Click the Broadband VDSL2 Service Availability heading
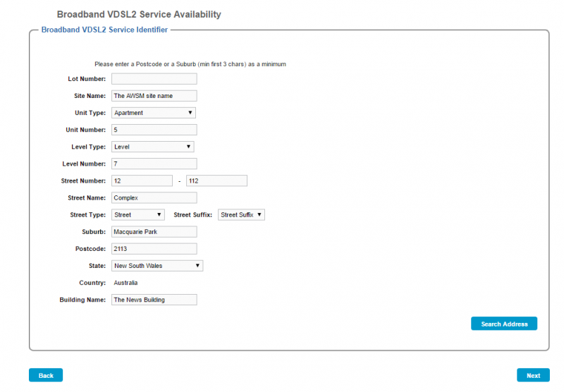The height and width of the screenshot is (392, 564). pos(139,14)
